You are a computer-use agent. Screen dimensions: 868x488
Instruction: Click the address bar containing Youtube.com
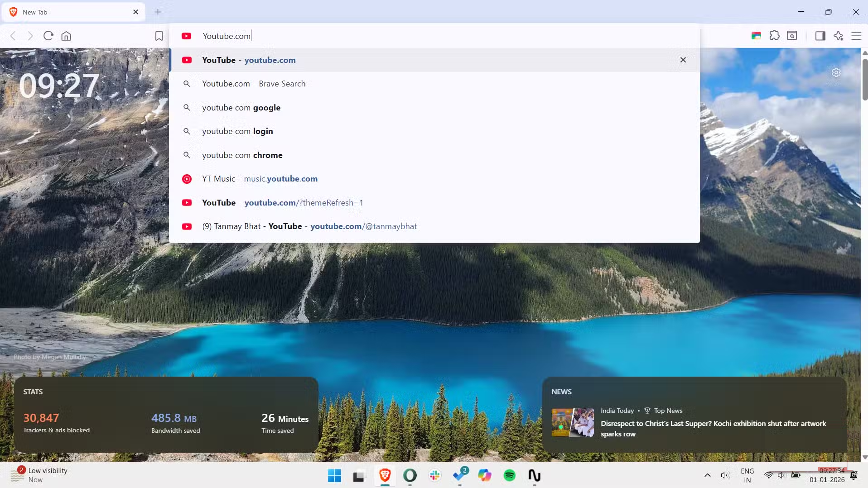434,36
